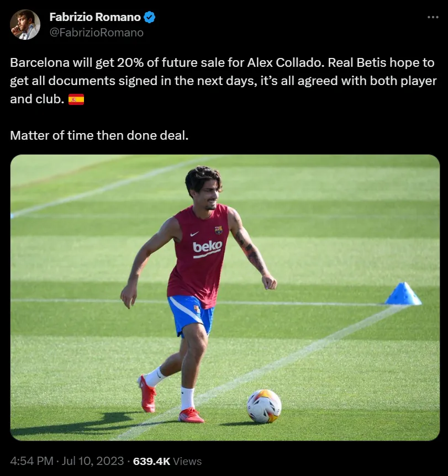Click the soccer ball in the photo
This screenshot has width=448, height=476.
tap(263, 406)
